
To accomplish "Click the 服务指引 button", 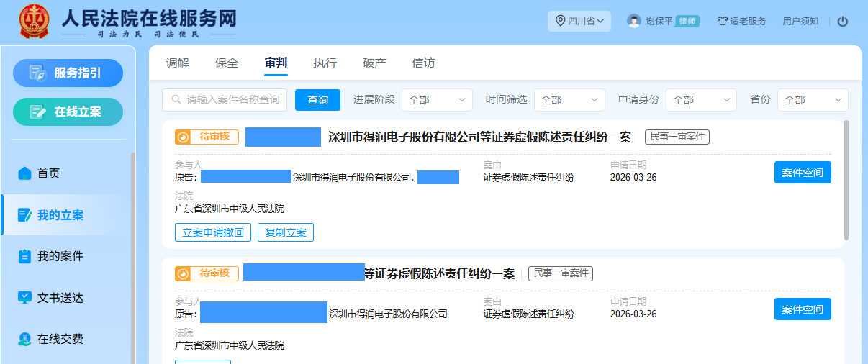I will tap(68, 73).
